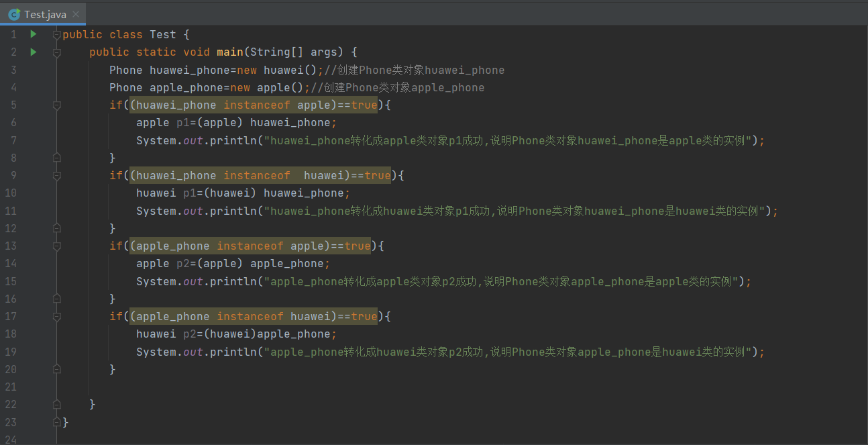868x445 pixels.
Task: Click 'p1=(apple) huawei_phone' cast on line 6
Action: click(254, 123)
